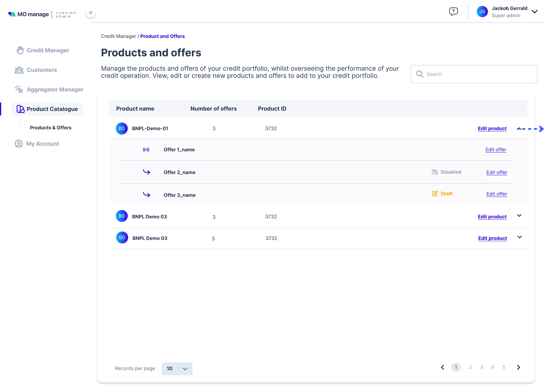Click the My Account profile icon

(x=19, y=144)
